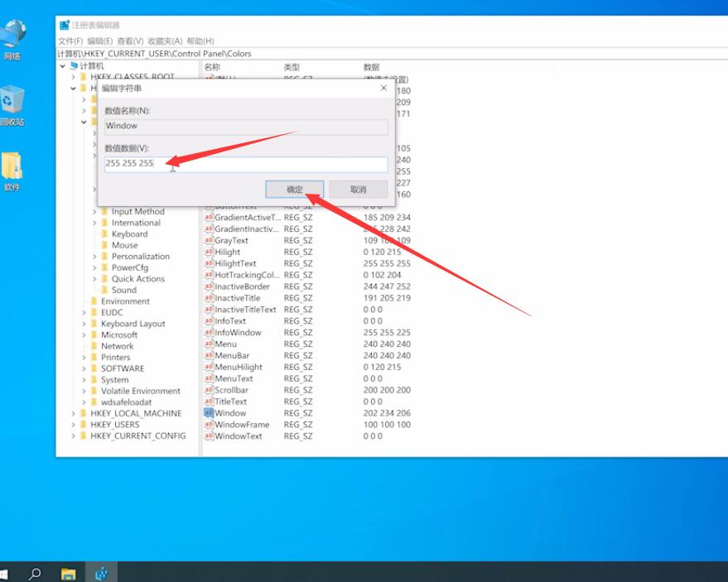Click the MenuText value string icon
This screenshot has height=582, width=728.
209,378
